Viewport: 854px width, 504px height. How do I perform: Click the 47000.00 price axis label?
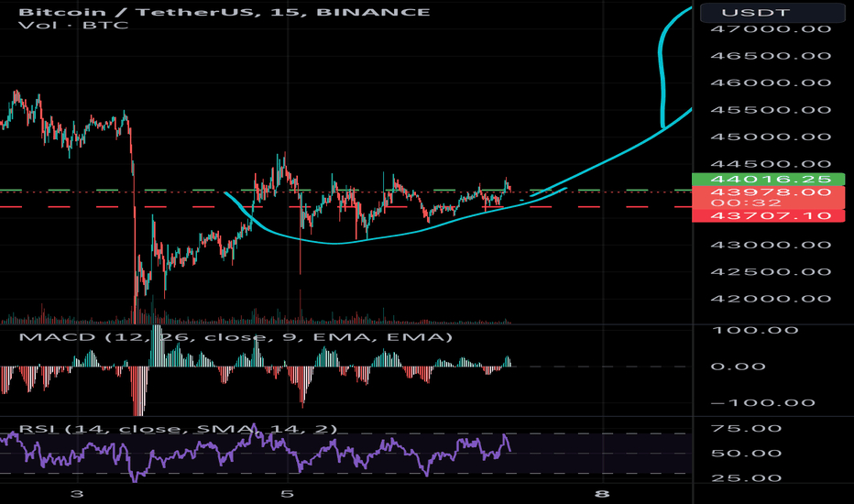770,29
